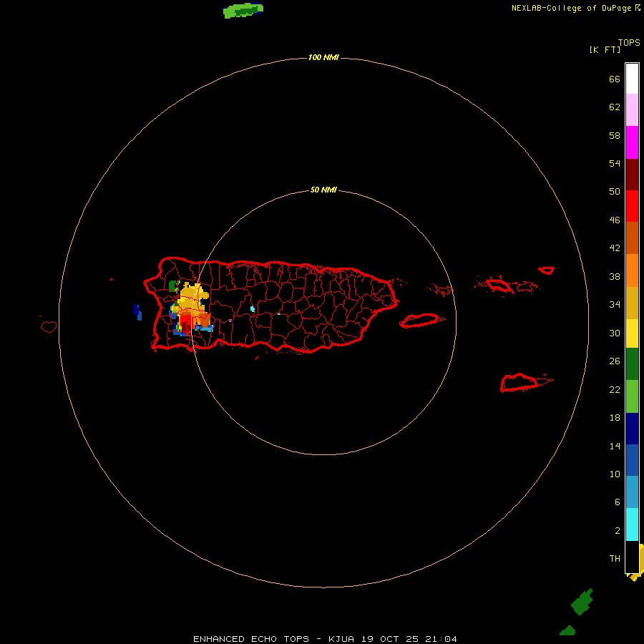Click legend value 42
Screen dimensions: 644x644
[x=615, y=248]
